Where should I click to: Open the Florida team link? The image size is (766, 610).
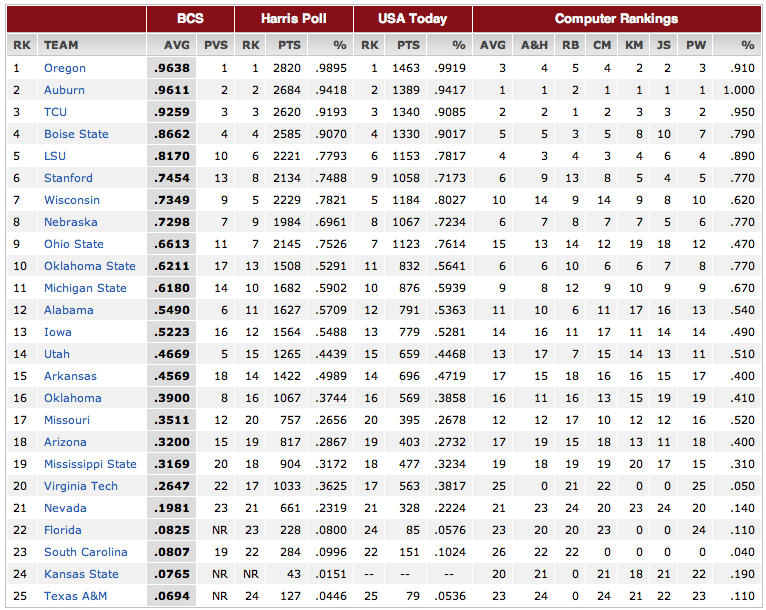point(63,529)
